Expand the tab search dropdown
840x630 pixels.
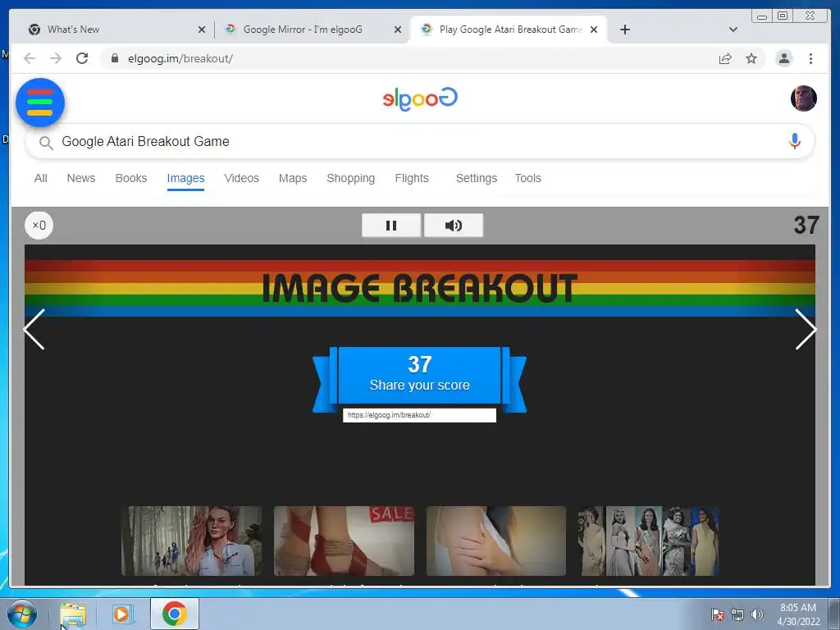pyautogui.click(x=733, y=30)
